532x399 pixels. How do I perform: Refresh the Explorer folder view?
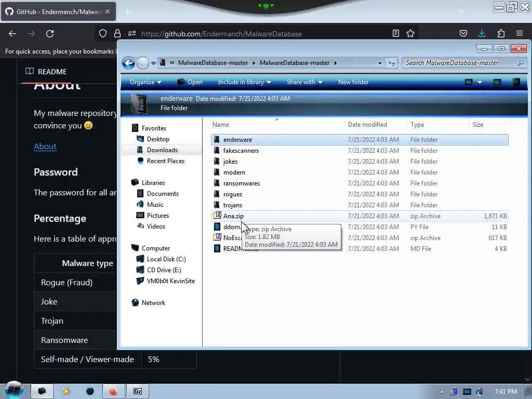tap(392, 63)
